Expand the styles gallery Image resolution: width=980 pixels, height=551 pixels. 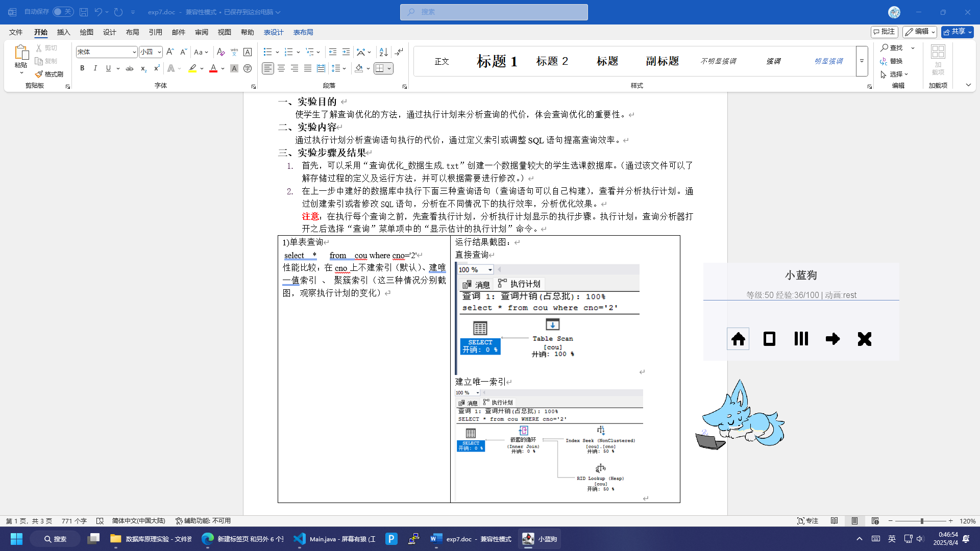(862, 61)
